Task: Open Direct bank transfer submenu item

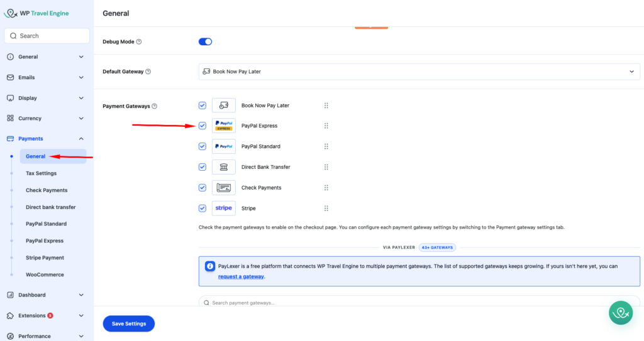Action: click(x=50, y=207)
